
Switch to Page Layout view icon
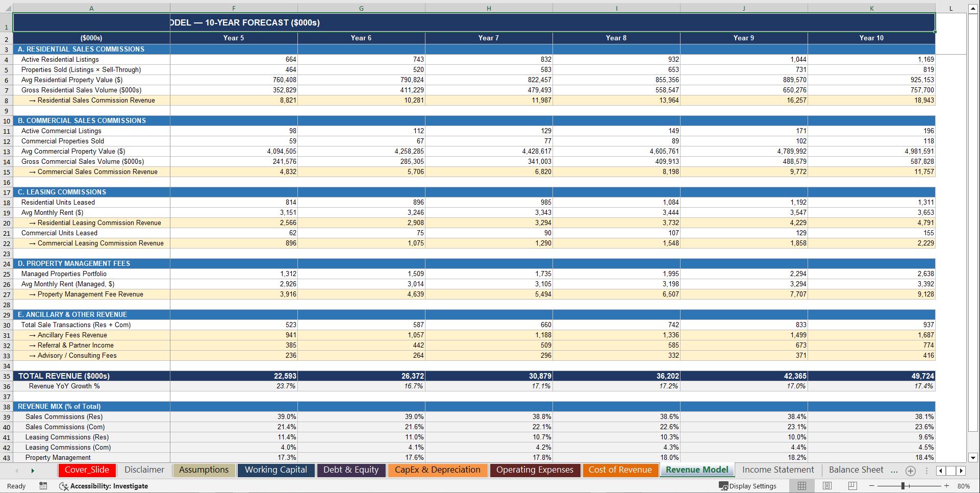(826, 486)
